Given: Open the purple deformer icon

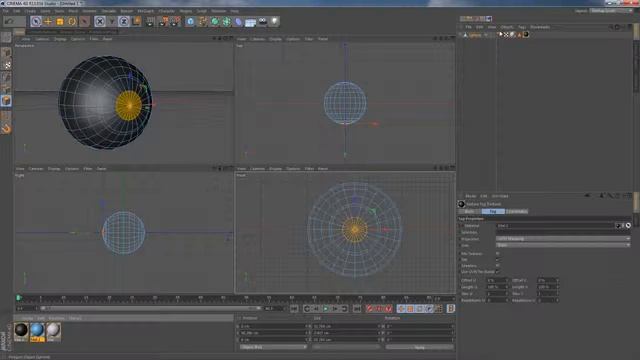Looking at the screenshot, I should pos(238,21).
